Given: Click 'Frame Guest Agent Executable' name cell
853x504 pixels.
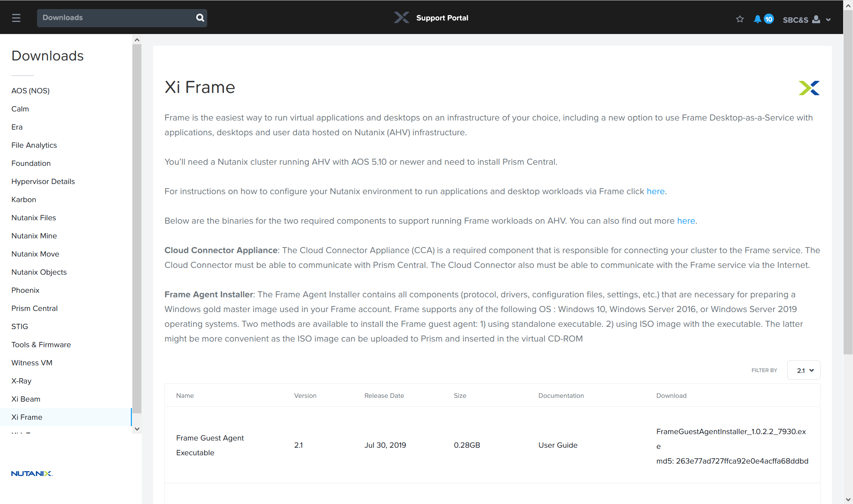Looking at the screenshot, I should click(210, 445).
